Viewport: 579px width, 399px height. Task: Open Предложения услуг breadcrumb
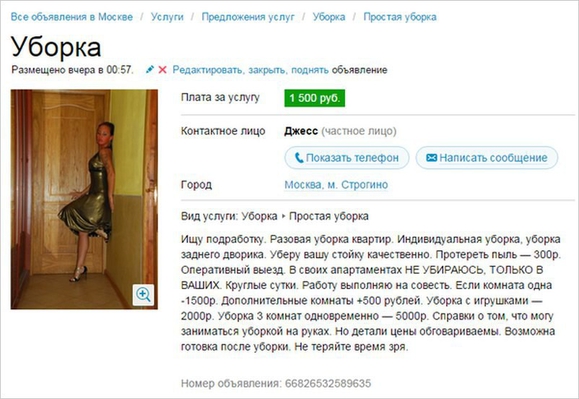click(x=248, y=17)
